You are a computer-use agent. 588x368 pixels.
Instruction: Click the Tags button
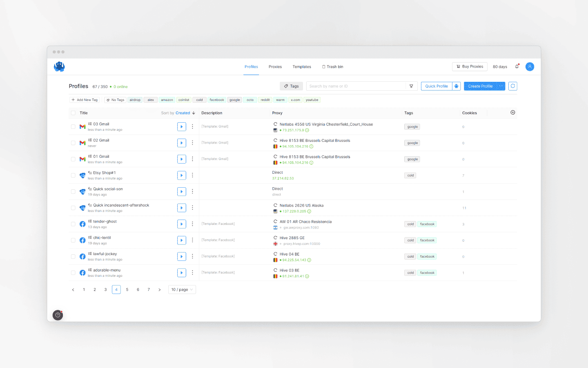[x=291, y=86]
